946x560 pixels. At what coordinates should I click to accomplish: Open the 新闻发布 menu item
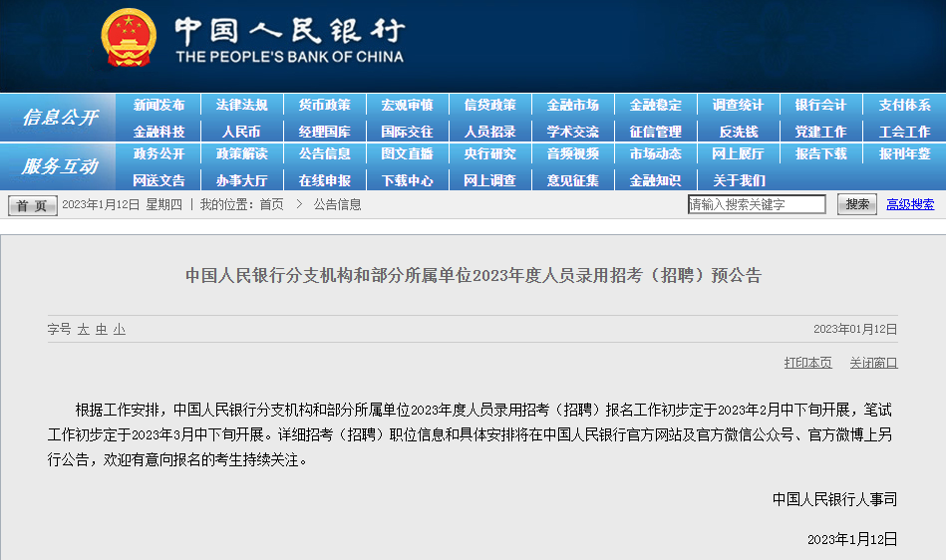158,105
